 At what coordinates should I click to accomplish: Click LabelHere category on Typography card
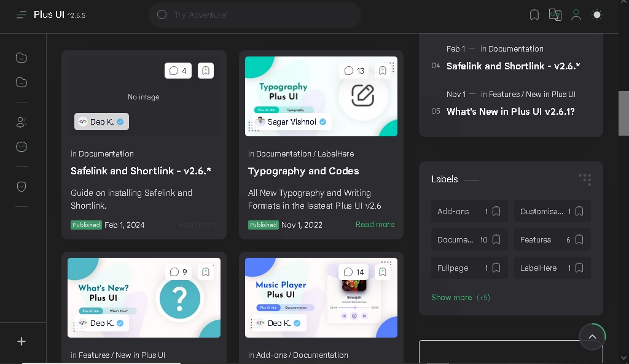[x=335, y=153]
